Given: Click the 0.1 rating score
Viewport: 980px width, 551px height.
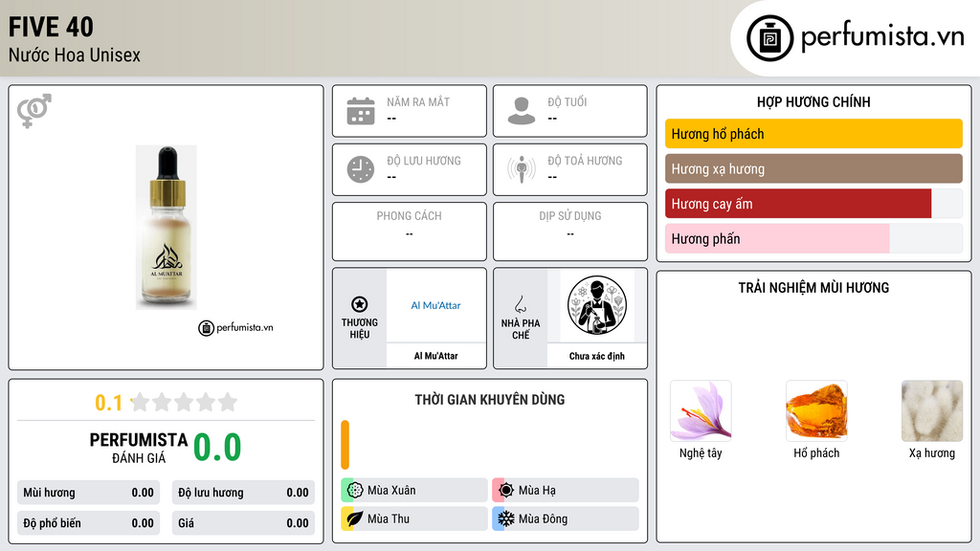Looking at the screenshot, I should (108, 403).
